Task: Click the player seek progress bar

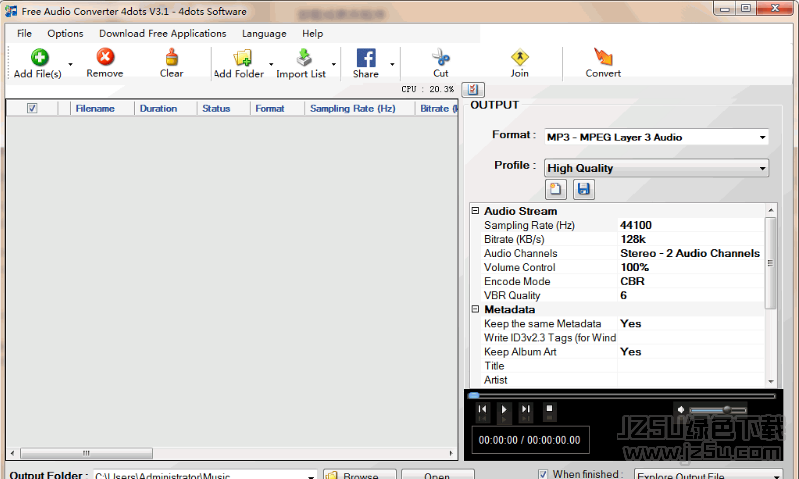Action: coord(622,395)
